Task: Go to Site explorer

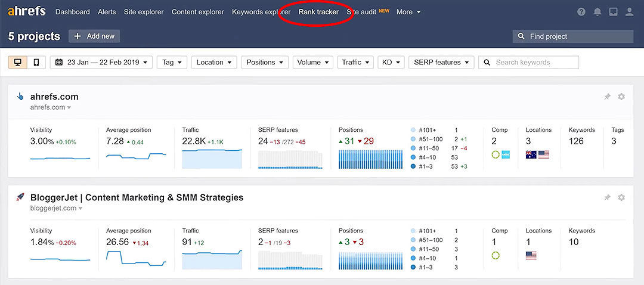Action: coord(144,12)
